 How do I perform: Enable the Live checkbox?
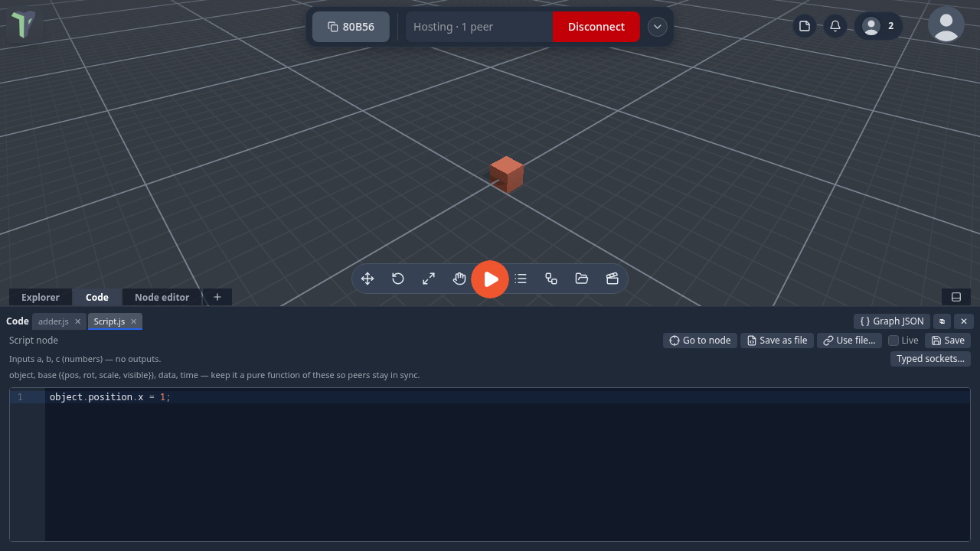pyautogui.click(x=893, y=341)
